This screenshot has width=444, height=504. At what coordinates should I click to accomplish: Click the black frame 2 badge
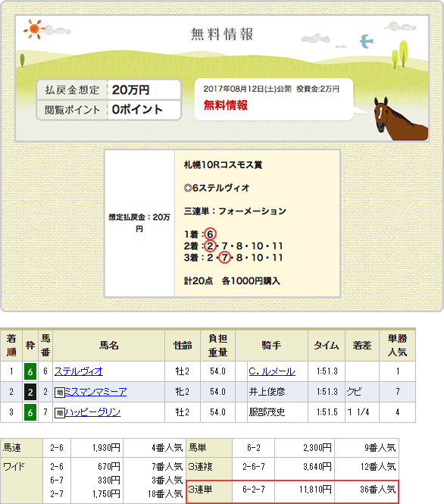point(30,392)
